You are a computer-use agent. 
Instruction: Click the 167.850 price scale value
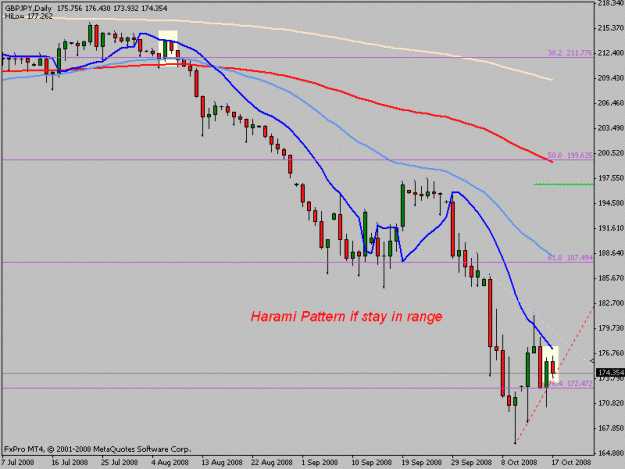click(611, 428)
